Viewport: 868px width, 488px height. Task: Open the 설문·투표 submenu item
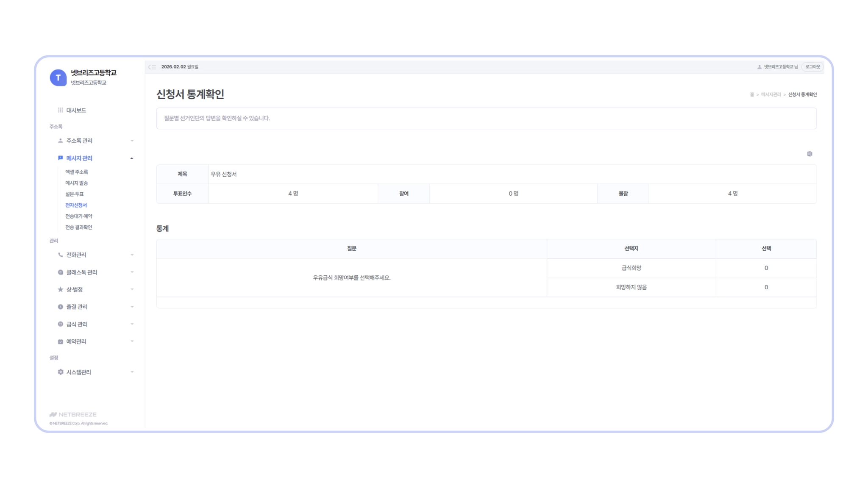(75, 194)
